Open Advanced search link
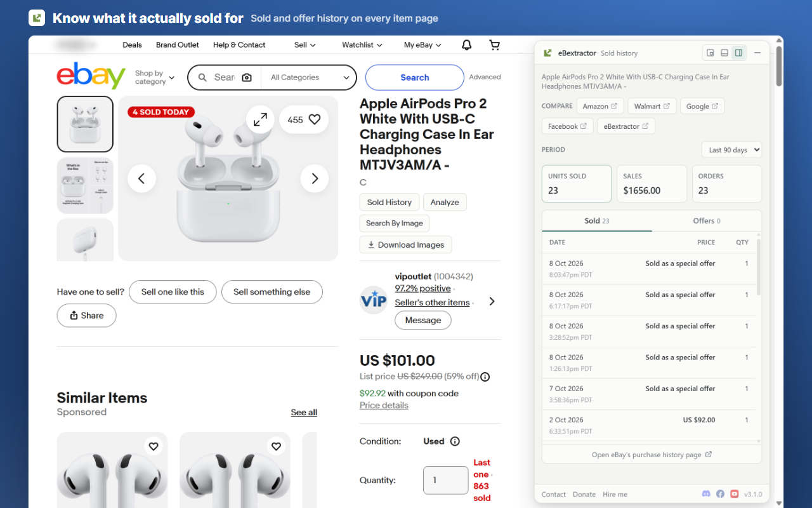The height and width of the screenshot is (508, 812). 485,77
